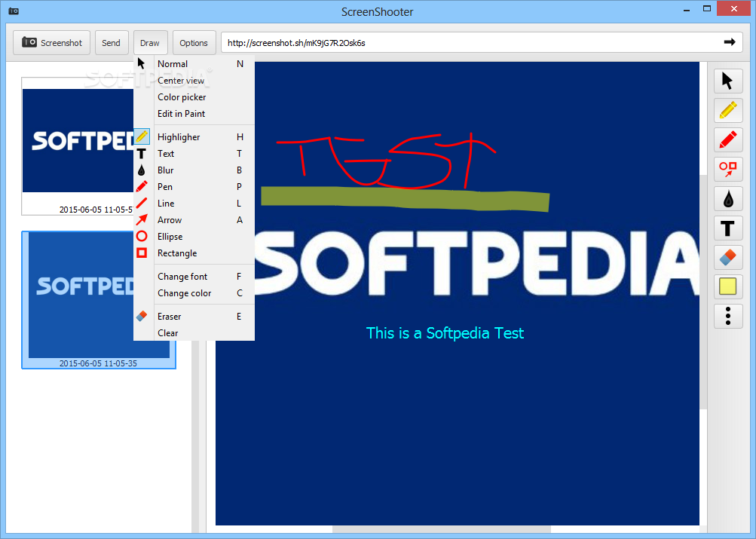
Task: Open the Options menu button
Action: (x=194, y=42)
